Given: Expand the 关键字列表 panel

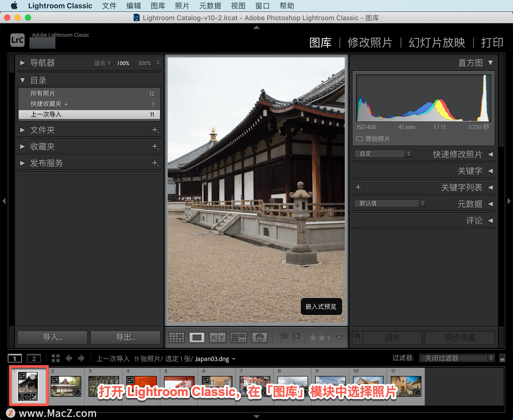Looking at the screenshot, I should (490, 187).
